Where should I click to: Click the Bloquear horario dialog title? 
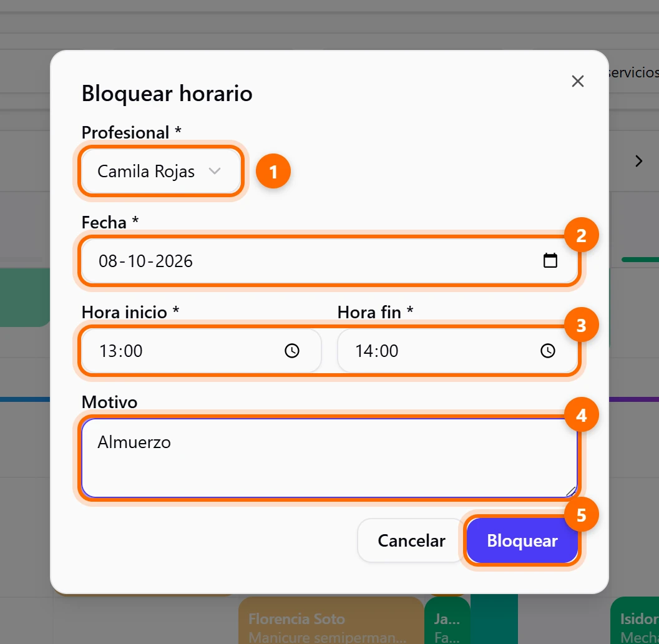point(167,94)
